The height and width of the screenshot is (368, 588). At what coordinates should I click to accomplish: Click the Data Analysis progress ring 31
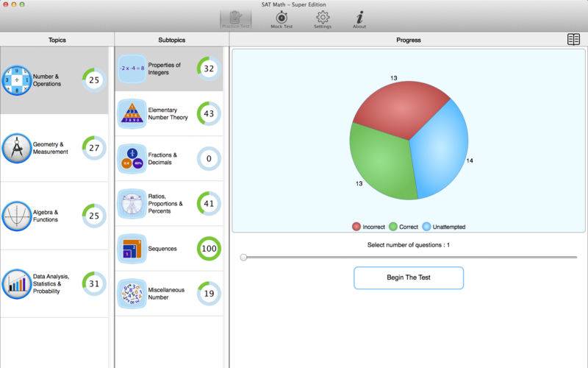[x=94, y=284]
